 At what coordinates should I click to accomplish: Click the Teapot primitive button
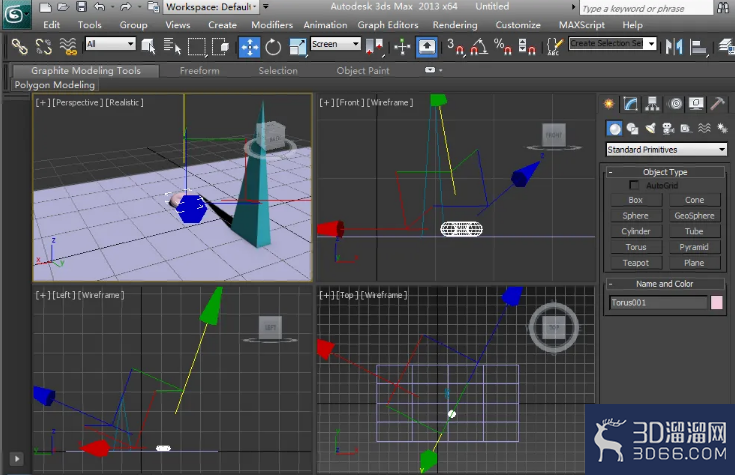(636, 263)
